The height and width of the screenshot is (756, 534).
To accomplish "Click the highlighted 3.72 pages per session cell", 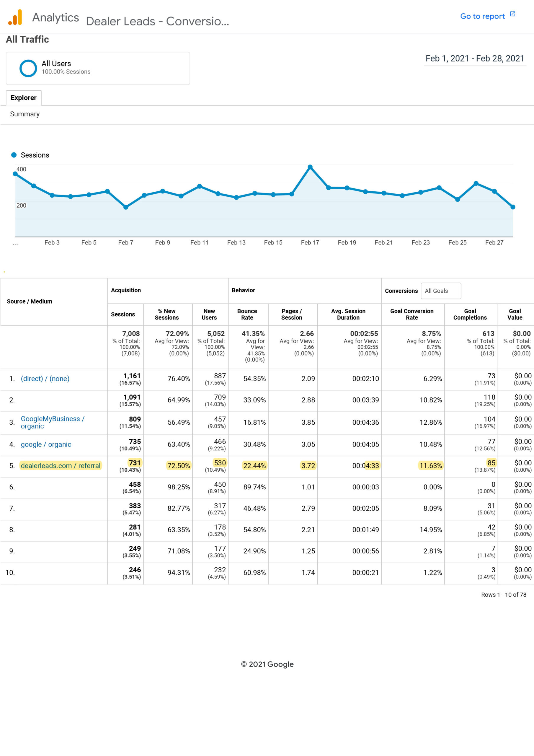I will 308,466.
